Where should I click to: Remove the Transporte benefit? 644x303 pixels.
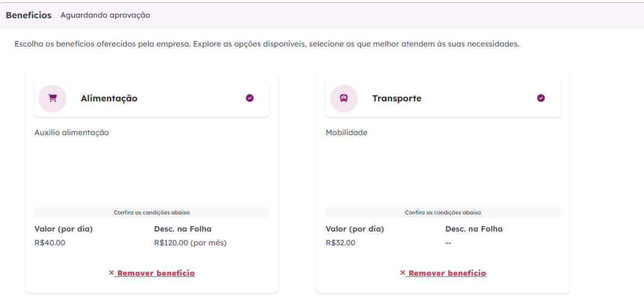[x=447, y=273]
